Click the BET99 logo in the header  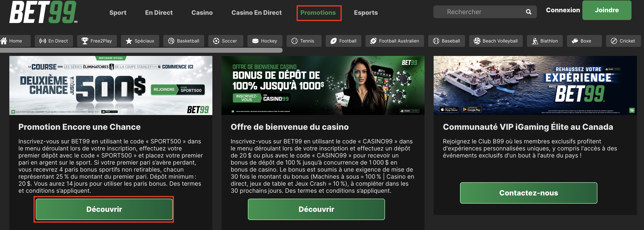tap(43, 12)
